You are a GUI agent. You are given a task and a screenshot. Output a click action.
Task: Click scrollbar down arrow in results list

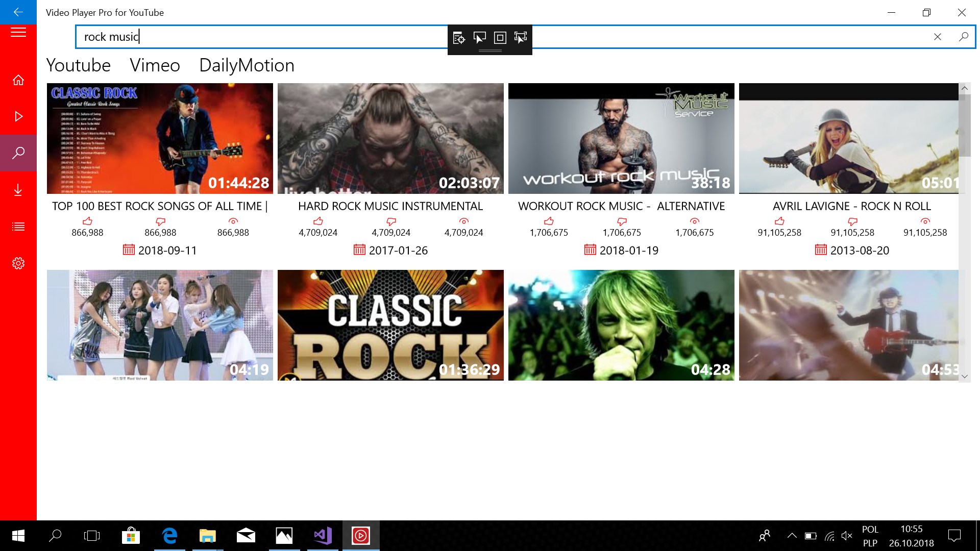(x=965, y=377)
